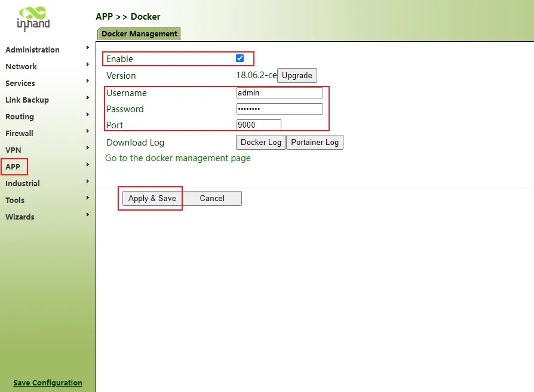Focus the Username input field
This screenshot has height=392, width=534.
[x=280, y=93]
